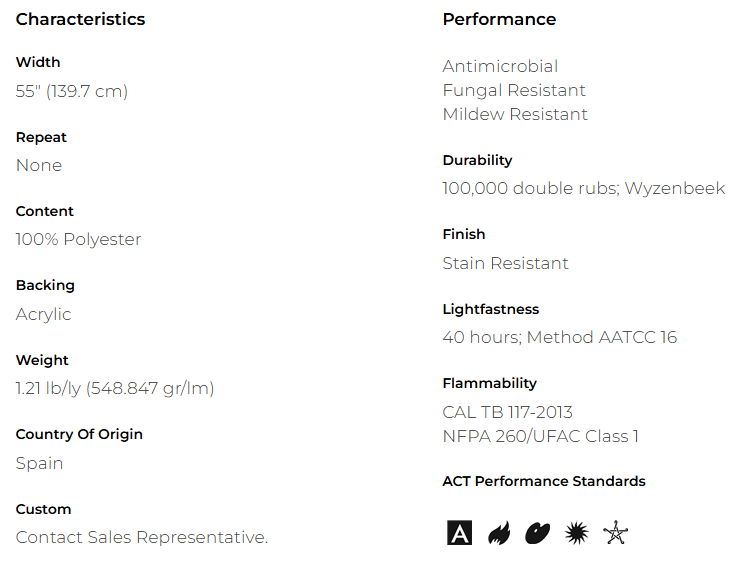The image size is (735, 577).
Task: Click the Contact Sales Representative text
Action: (142, 537)
